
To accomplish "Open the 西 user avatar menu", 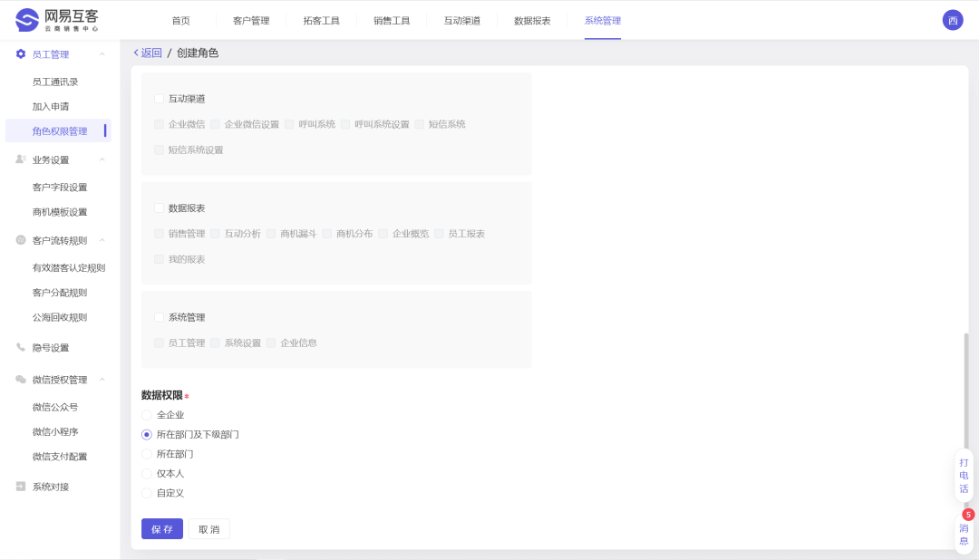I will [952, 19].
